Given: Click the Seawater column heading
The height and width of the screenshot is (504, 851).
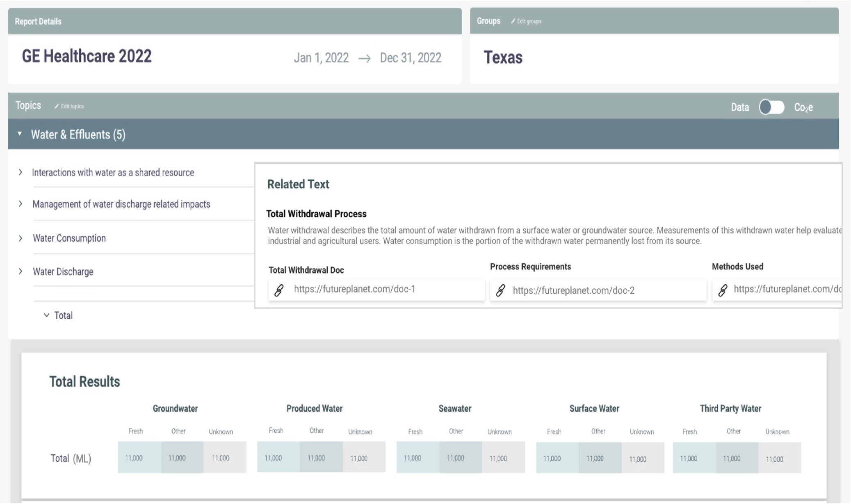Looking at the screenshot, I should point(455,408).
